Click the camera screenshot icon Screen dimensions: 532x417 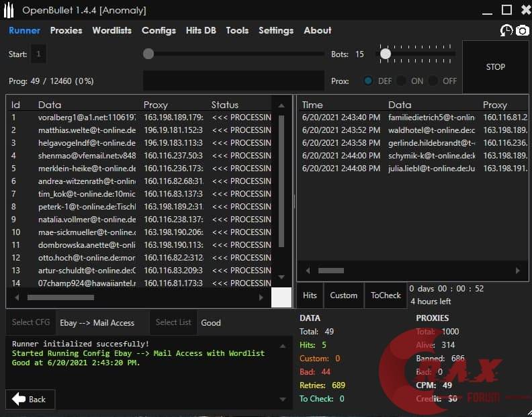tap(522, 31)
